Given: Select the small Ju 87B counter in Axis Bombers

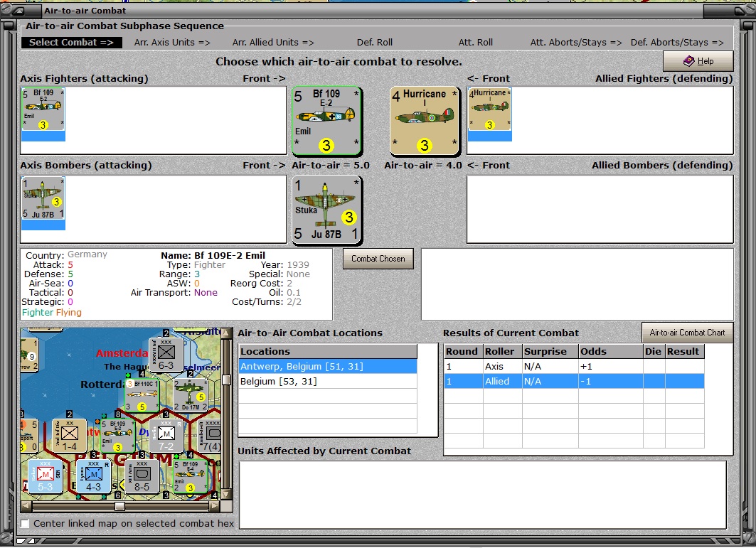Looking at the screenshot, I should [43, 198].
